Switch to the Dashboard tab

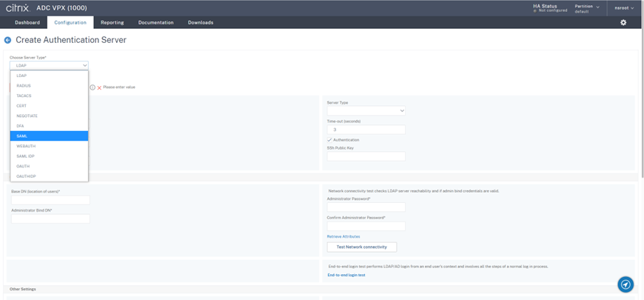[x=27, y=23]
